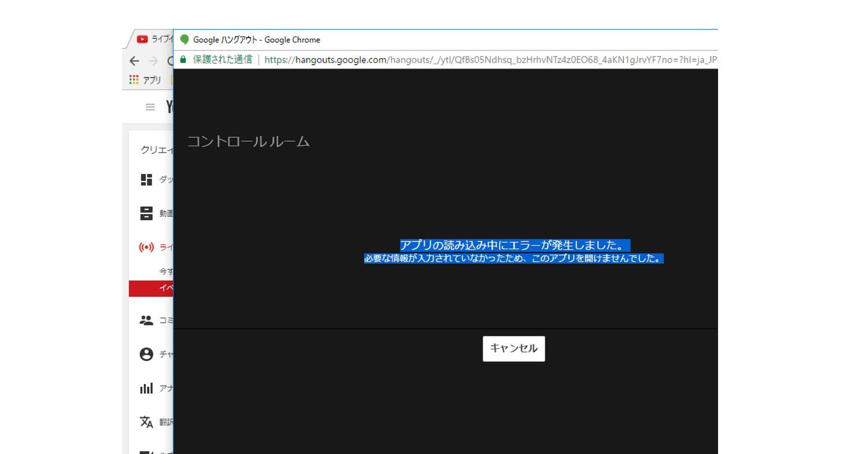Screen dimensions: 868x454
Task: Click the 保護された通信 secure label
Action: point(222,60)
